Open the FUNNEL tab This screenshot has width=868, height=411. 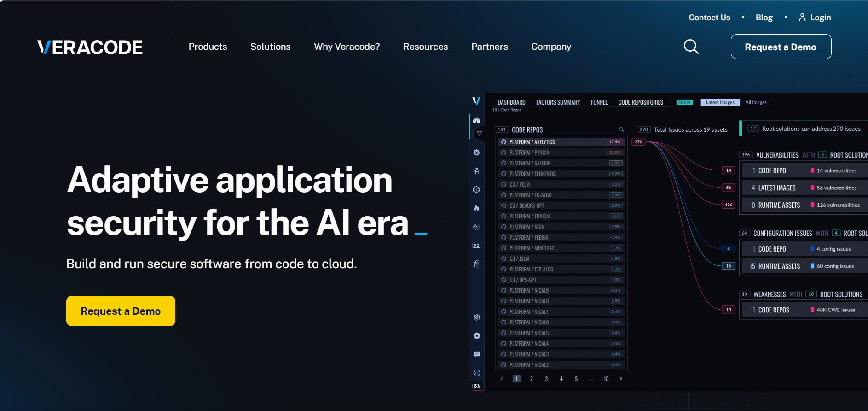tap(599, 102)
